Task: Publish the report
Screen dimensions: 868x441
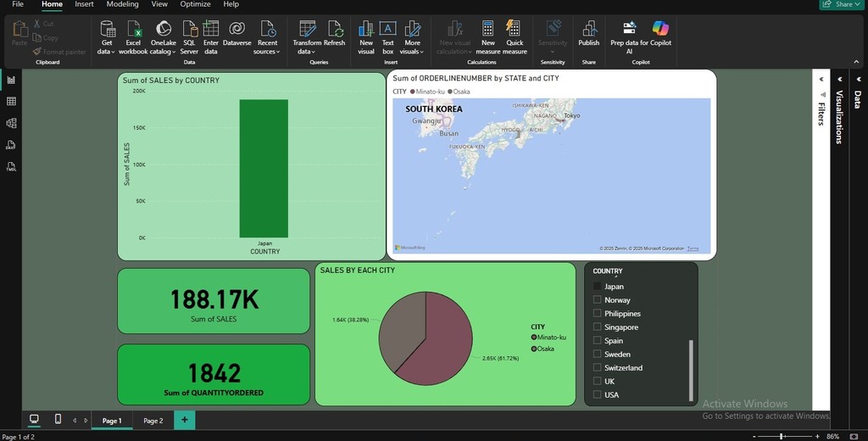Action: click(588, 33)
